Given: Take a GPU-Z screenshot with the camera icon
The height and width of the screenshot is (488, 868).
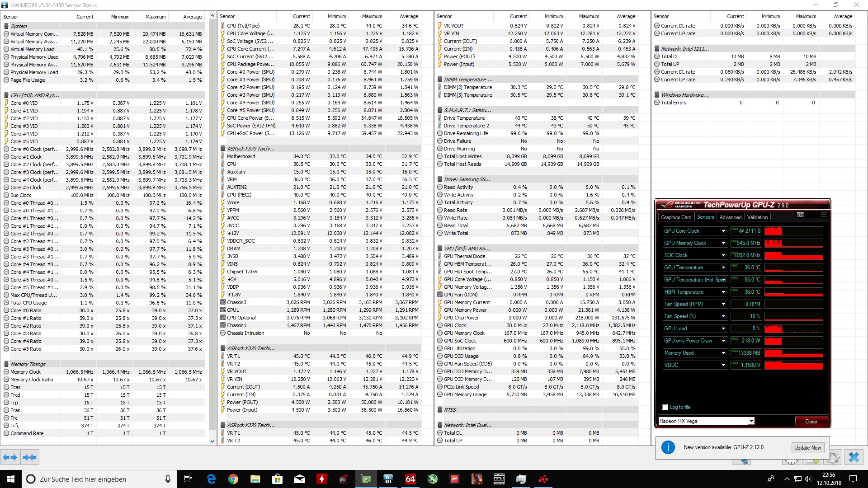Looking at the screenshot, I should point(801,215).
